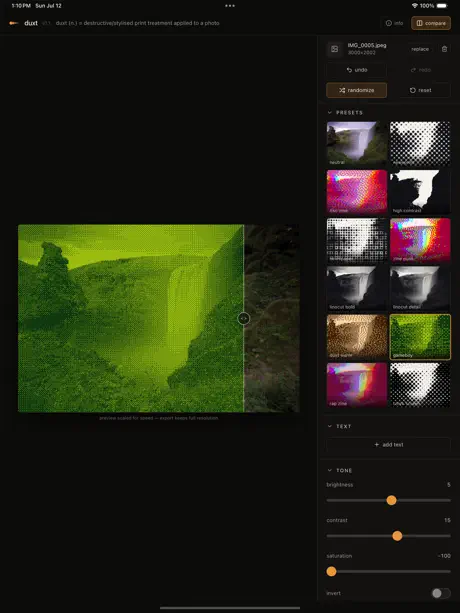Toggle the compare view button

[431, 23]
